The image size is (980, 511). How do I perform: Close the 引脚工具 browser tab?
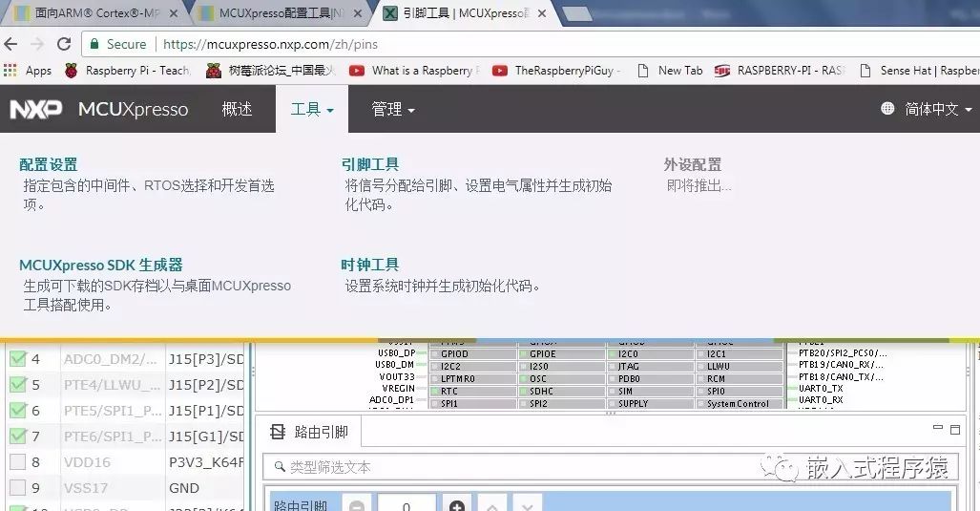coord(542,13)
